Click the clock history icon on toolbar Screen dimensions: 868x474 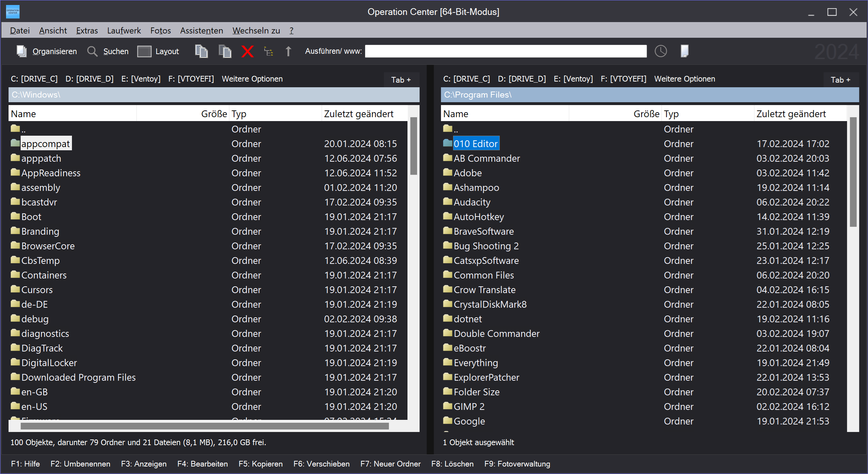click(x=661, y=51)
